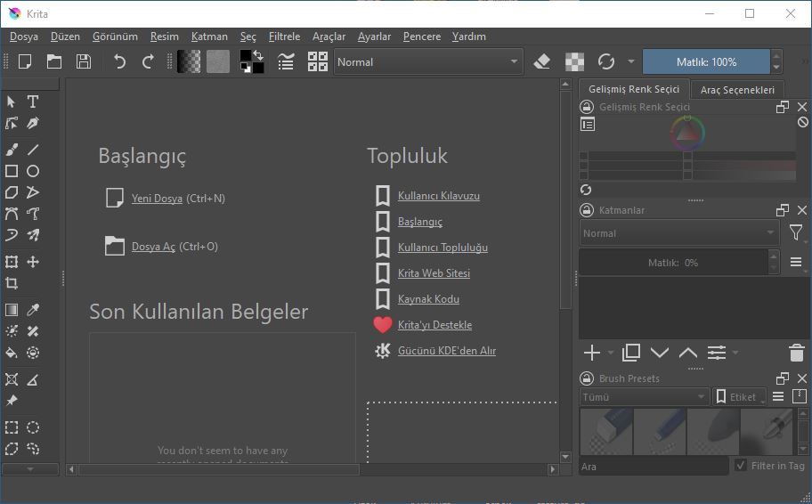Select the Text tool
The image size is (812, 504).
tap(33, 102)
